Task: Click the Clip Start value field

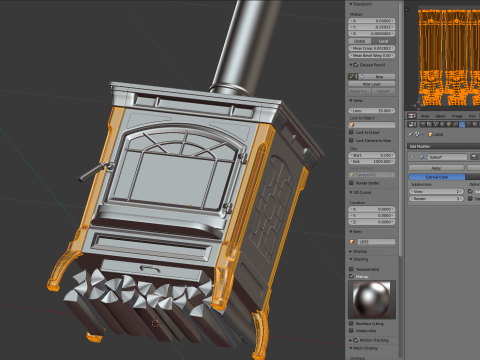Action: (372, 155)
